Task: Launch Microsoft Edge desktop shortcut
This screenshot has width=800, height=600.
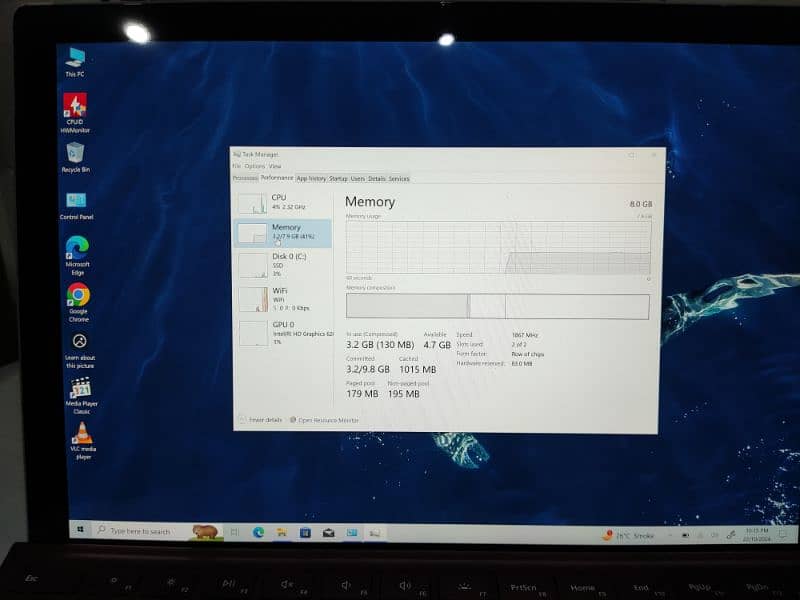Action: 77,247
